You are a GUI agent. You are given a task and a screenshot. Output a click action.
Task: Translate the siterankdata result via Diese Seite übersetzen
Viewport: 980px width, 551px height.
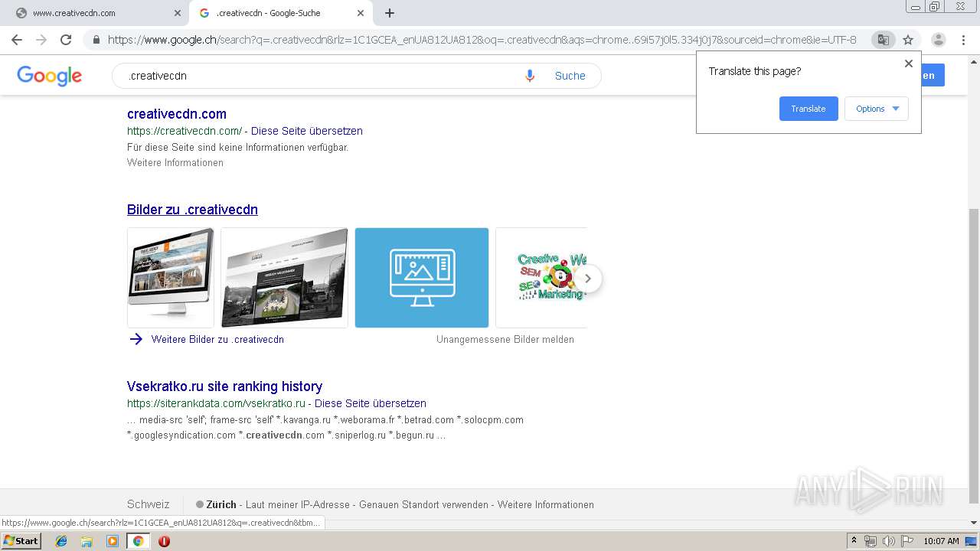click(x=371, y=403)
